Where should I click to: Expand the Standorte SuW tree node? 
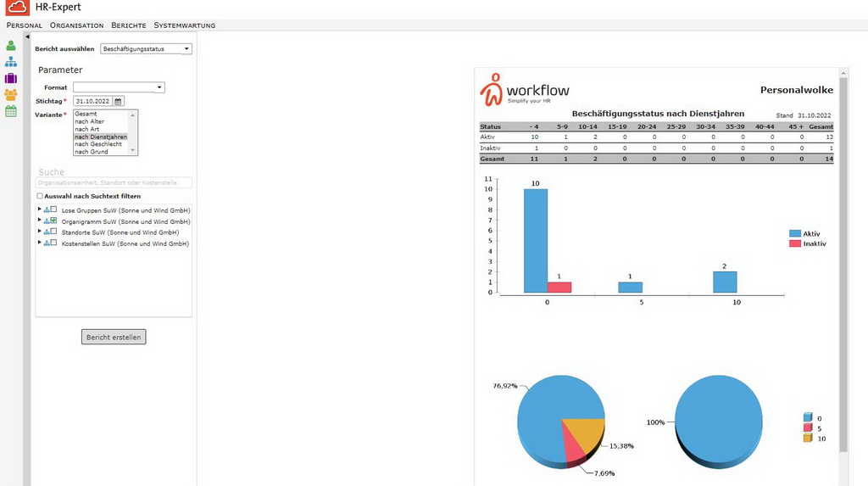coord(39,231)
